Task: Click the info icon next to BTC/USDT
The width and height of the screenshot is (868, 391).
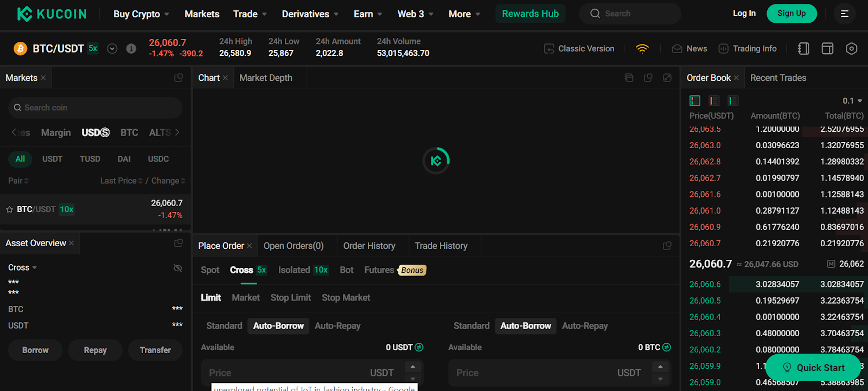Action: pyautogui.click(x=131, y=49)
